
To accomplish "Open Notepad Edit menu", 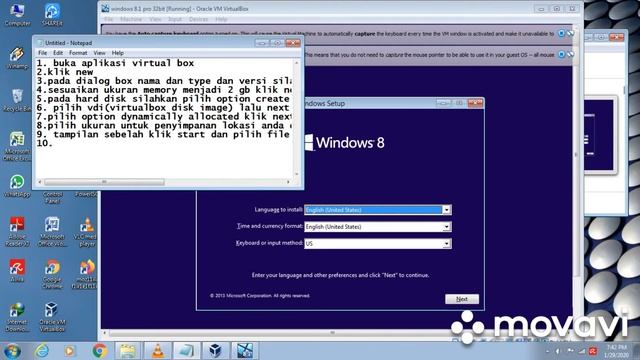I will point(58,53).
